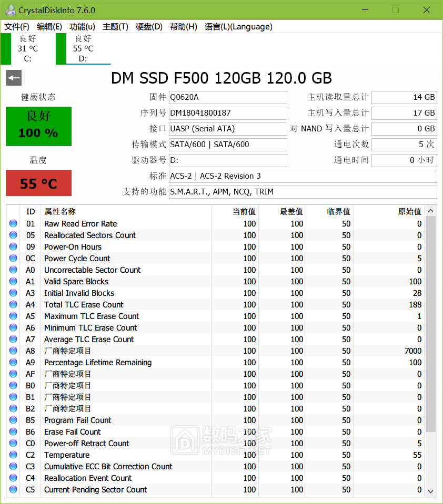Click the back arrow disk navigation button

[x=14, y=78]
